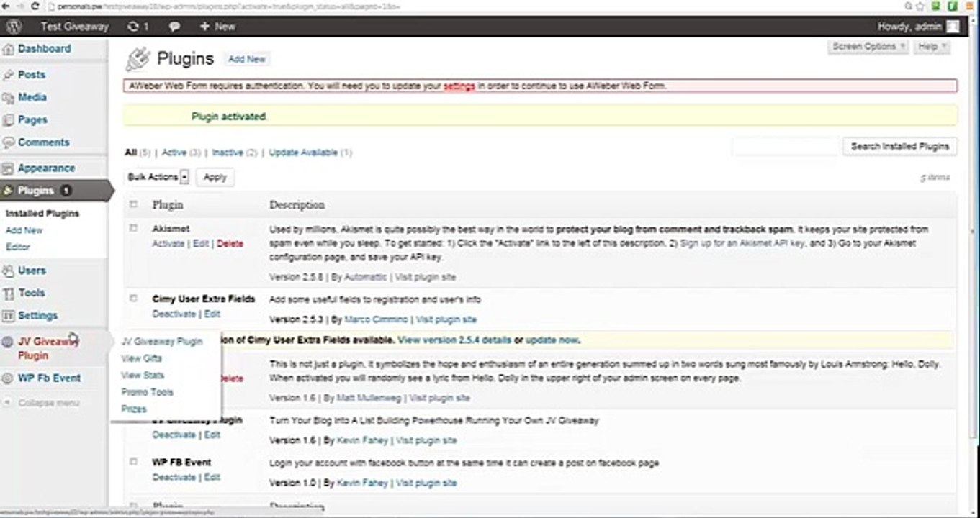The image size is (980, 518).
Task: Filter plugins by Inactive
Action: coord(228,153)
